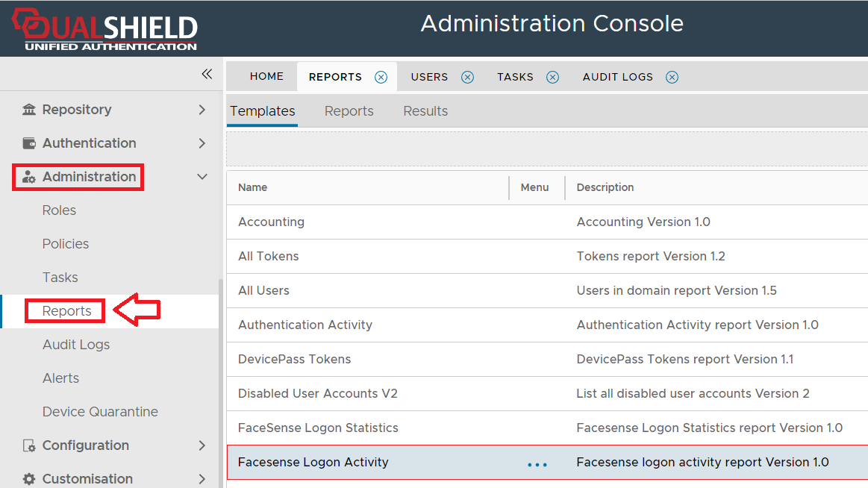Expand the Configuration section chevron
This screenshot has width=868, height=488.
tap(202, 445)
